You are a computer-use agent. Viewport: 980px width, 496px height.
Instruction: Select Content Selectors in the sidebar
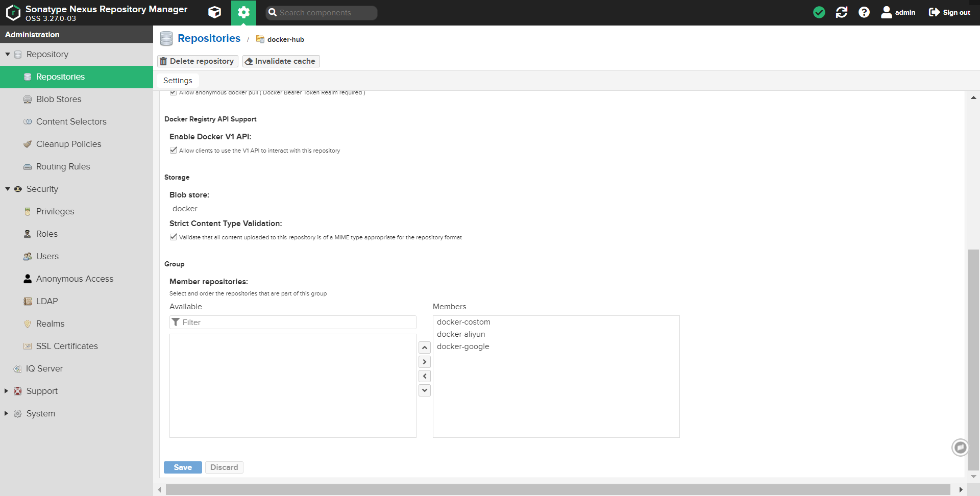click(x=71, y=121)
